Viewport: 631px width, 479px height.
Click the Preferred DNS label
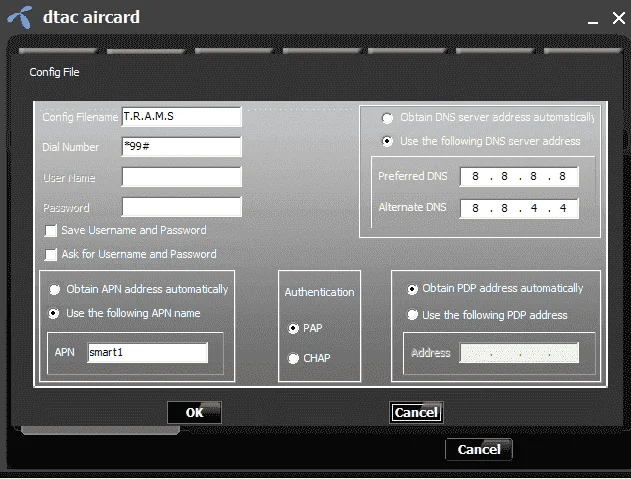click(x=413, y=176)
